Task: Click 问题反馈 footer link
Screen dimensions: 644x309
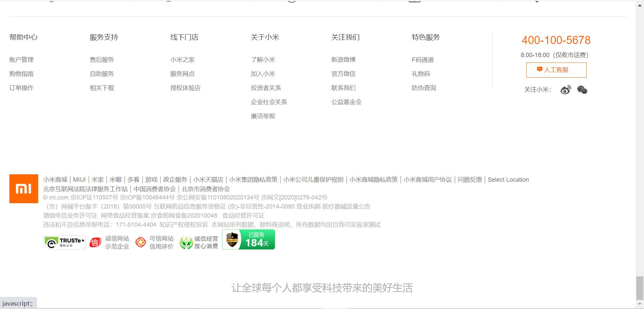Action: (470, 180)
